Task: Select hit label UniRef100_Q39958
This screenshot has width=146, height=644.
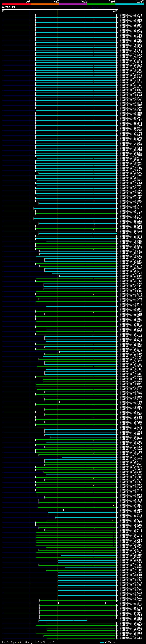Action: [131, 279]
